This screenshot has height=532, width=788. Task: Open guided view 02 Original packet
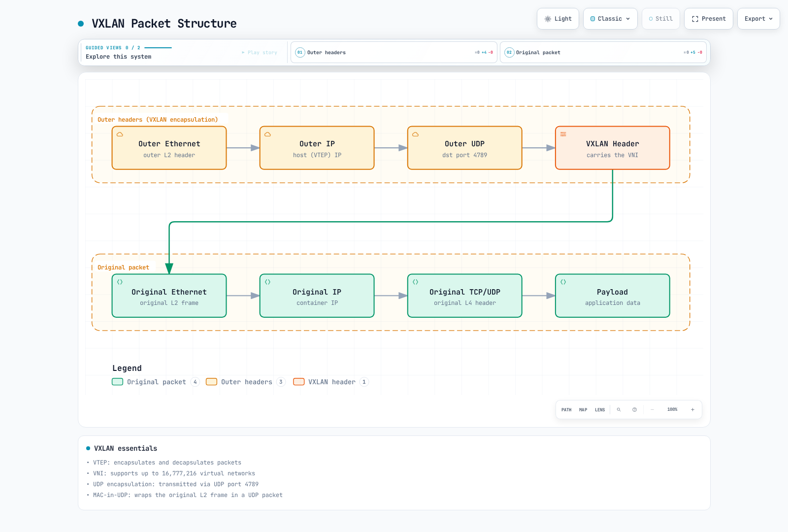[603, 52]
